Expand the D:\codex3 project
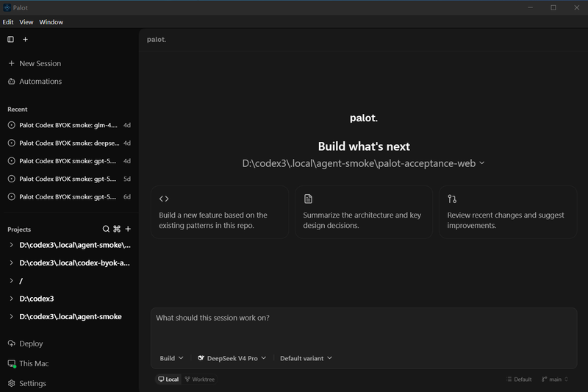 [x=11, y=299]
